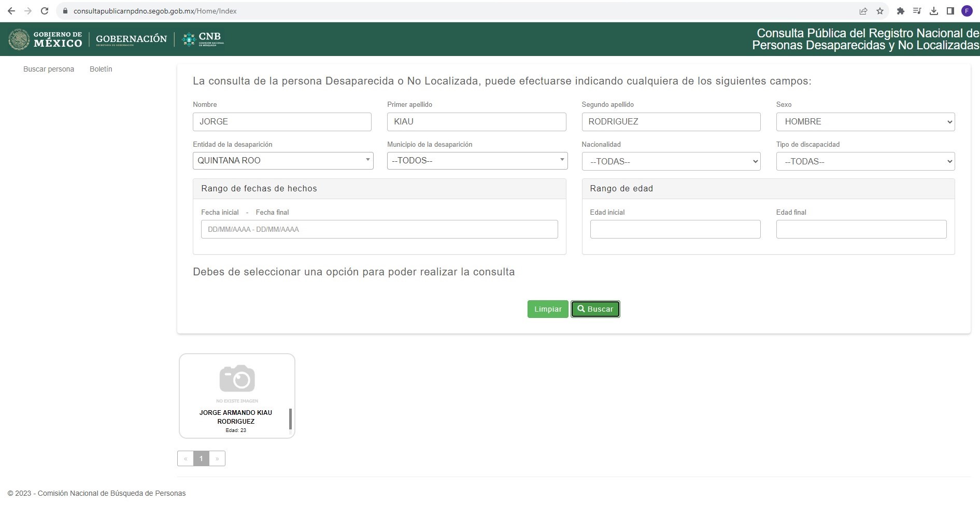The image size is (980, 516).
Task: Click the Gobierno de México logo
Action: click(x=46, y=39)
